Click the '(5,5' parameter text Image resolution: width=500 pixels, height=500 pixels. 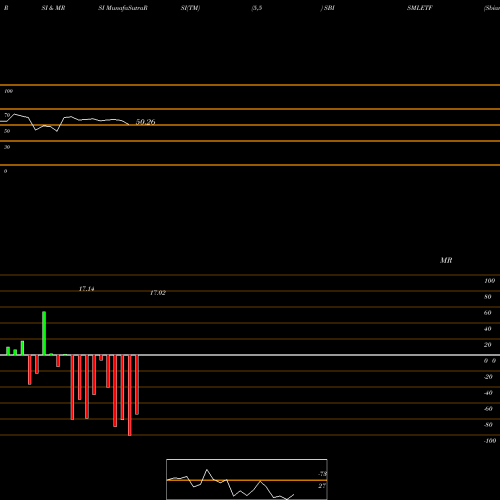[257, 8]
